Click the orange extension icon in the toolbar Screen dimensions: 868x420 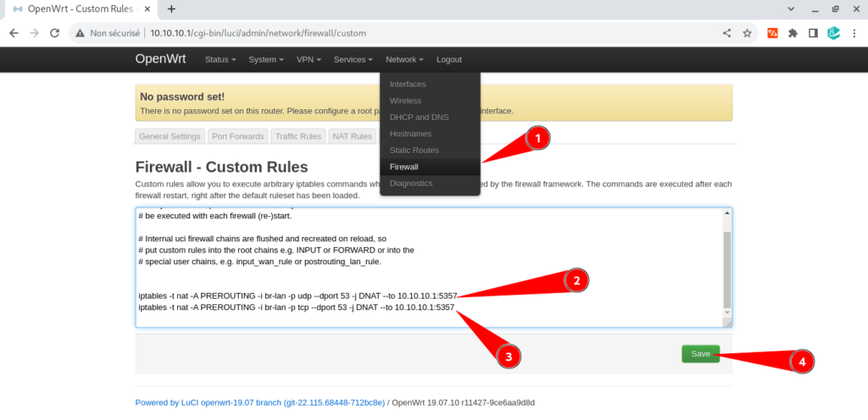click(772, 33)
